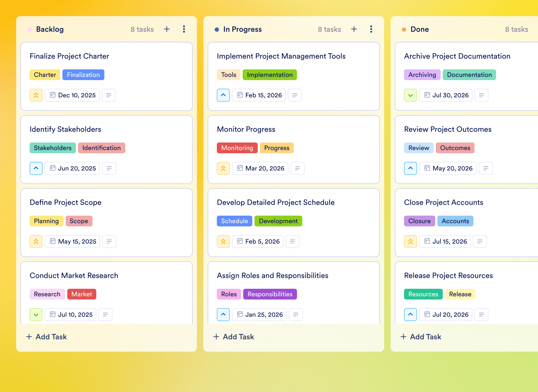
Task: Click Add Task under In Progress
Action: [233, 337]
